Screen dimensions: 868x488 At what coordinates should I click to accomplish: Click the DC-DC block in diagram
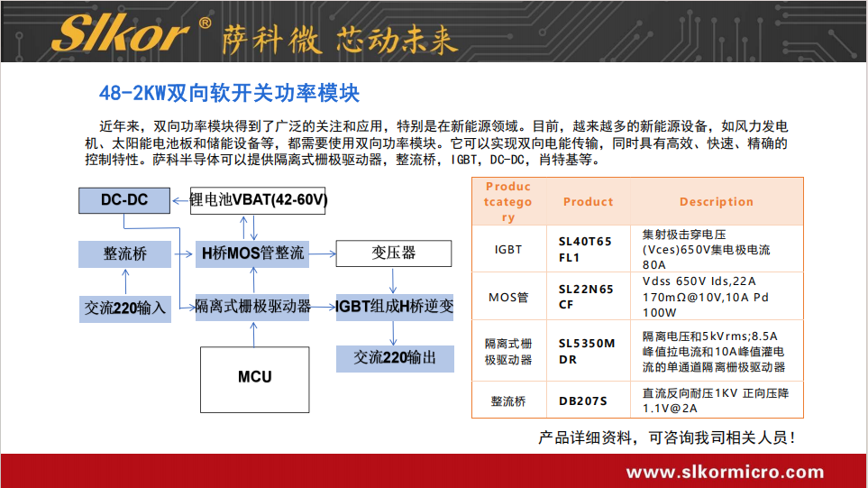pos(124,200)
